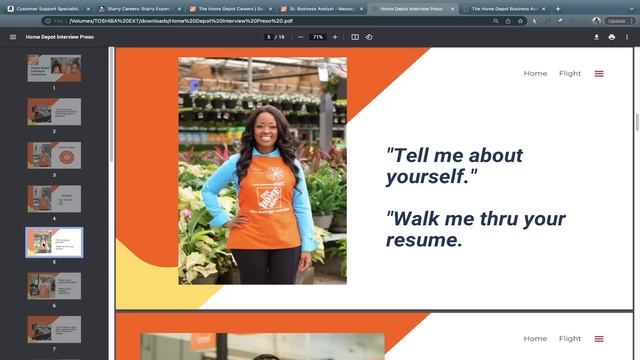Switch to Sr. Business Analyst tab
This screenshot has width=640, height=360.
[x=322, y=9]
